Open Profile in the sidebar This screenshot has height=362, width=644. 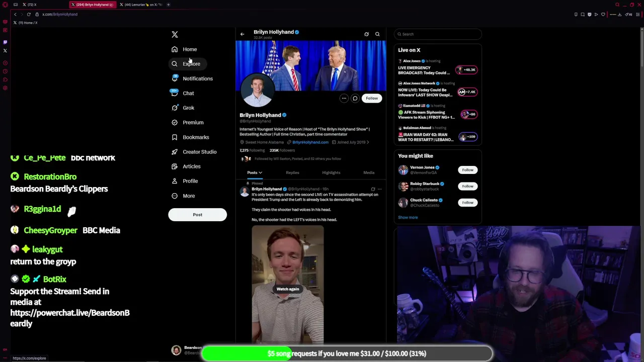[x=184, y=180]
